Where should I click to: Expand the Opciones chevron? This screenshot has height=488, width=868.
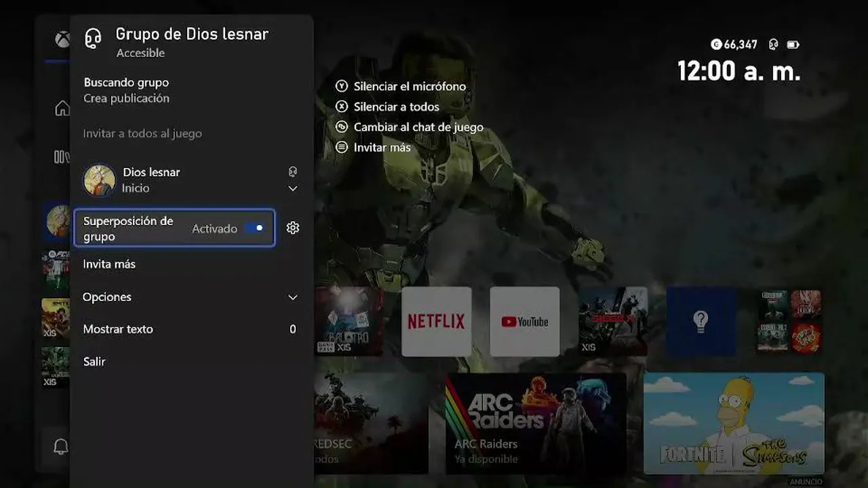click(293, 298)
